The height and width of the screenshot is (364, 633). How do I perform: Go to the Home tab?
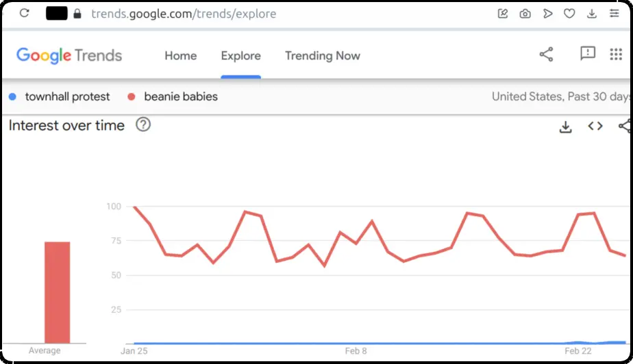tap(180, 55)
